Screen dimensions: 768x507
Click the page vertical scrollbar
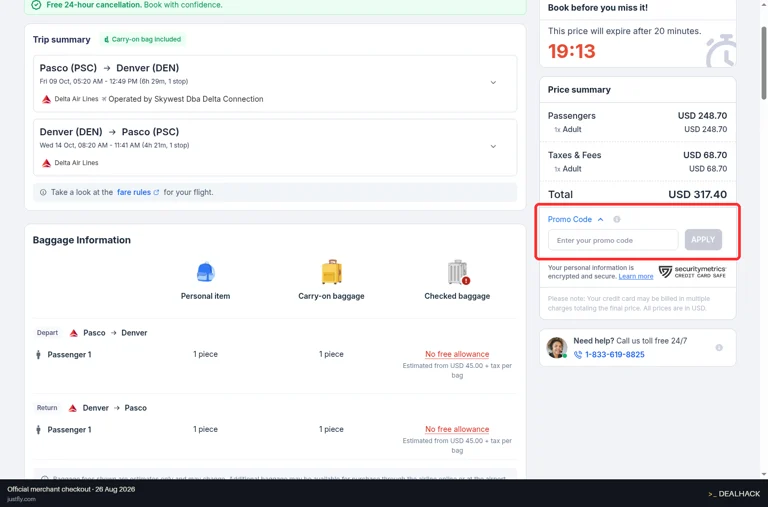(764, 64)
